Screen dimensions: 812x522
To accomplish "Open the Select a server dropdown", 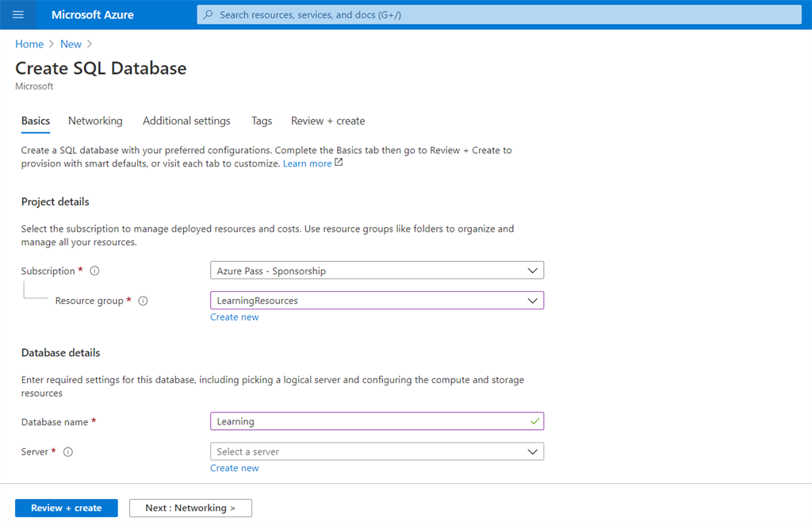I will pyautogui.click(x=534, y=451).
